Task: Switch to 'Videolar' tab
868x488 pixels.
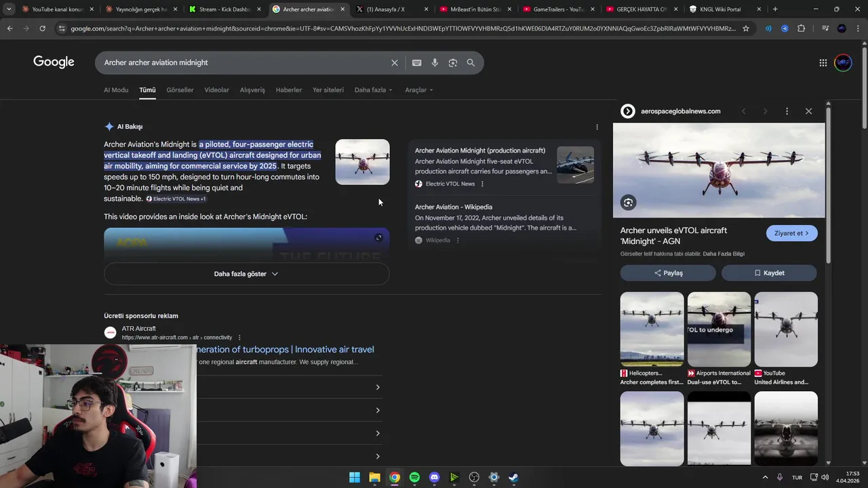Action: pos(216,90)
